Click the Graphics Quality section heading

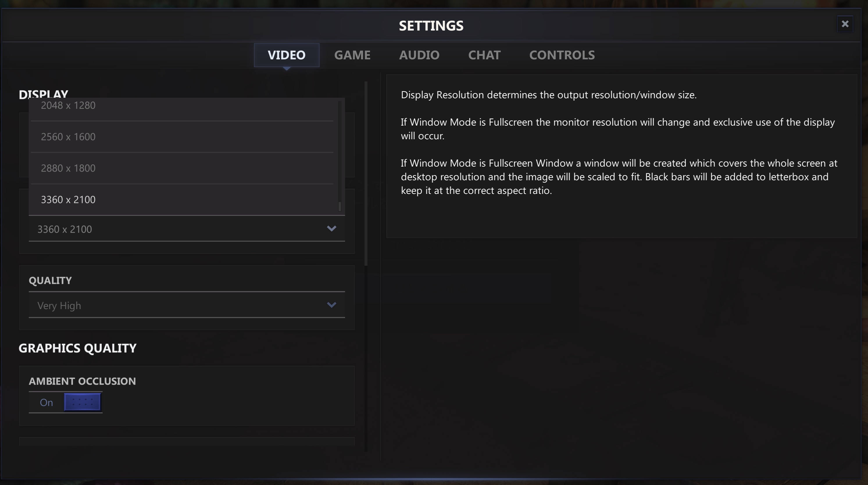(78, 348)
